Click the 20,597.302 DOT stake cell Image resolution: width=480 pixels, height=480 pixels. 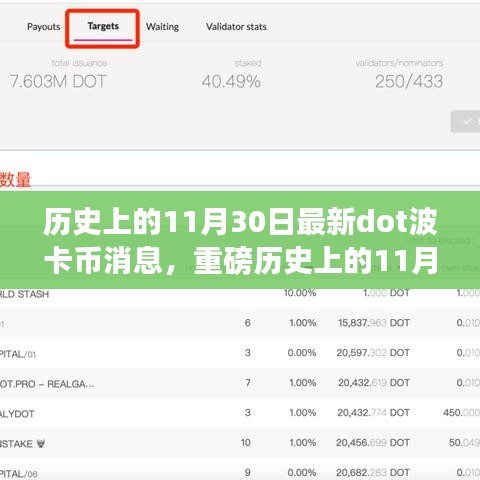[373, 353]
